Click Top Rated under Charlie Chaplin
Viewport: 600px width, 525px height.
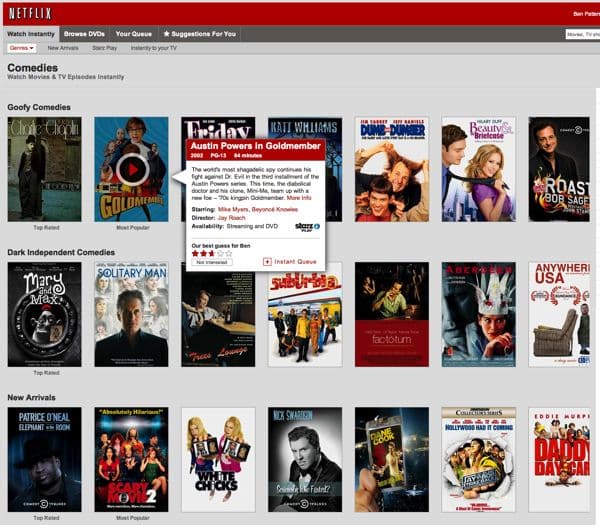pos(46,228)
